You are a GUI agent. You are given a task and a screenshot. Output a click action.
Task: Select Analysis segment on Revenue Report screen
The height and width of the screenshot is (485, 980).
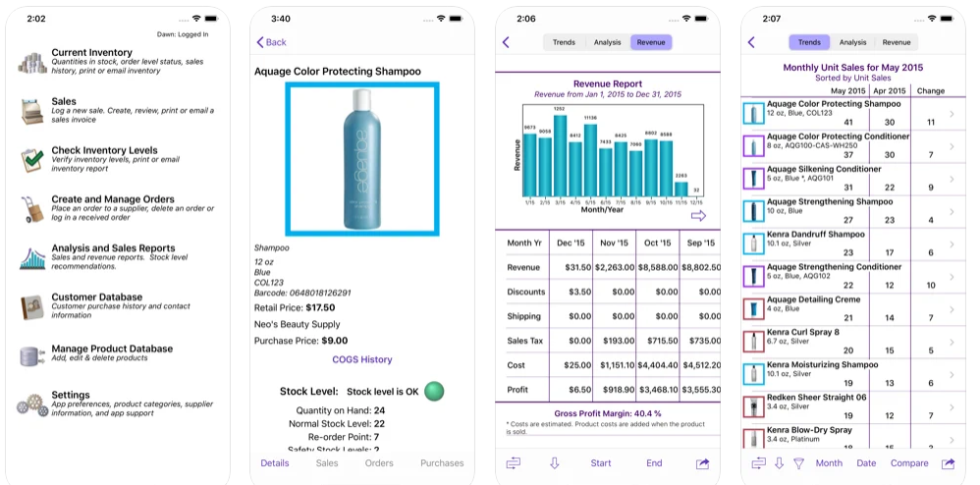tap(607, 42)
